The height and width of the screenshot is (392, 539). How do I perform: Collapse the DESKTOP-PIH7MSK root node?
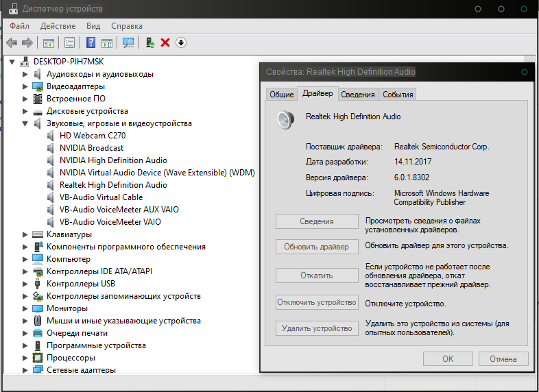coord(12,62)
